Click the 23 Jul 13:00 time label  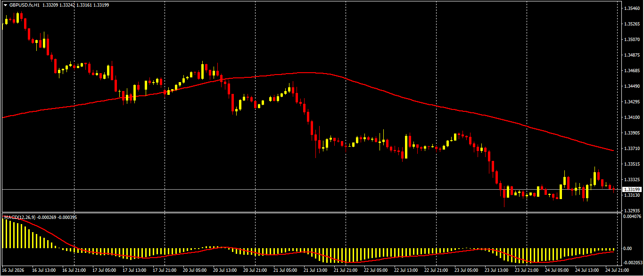pyautogui.click(x=496, y=270)
